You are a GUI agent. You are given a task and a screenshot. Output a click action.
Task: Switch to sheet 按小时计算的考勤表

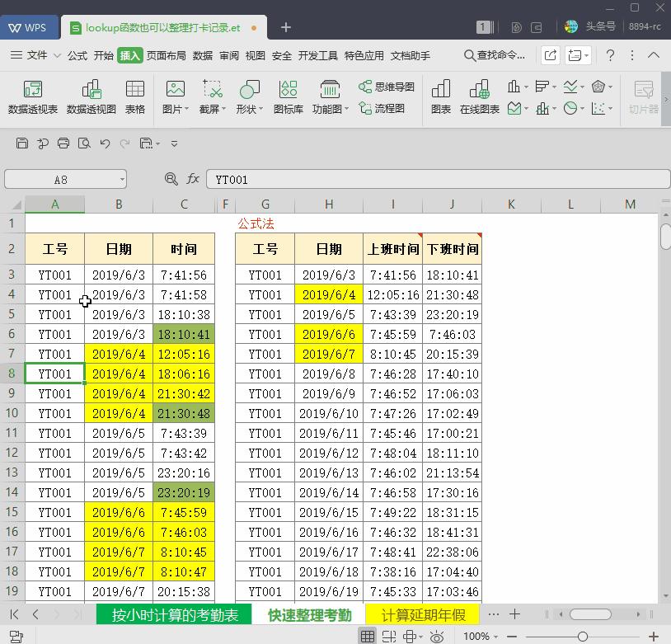[175, 615]
